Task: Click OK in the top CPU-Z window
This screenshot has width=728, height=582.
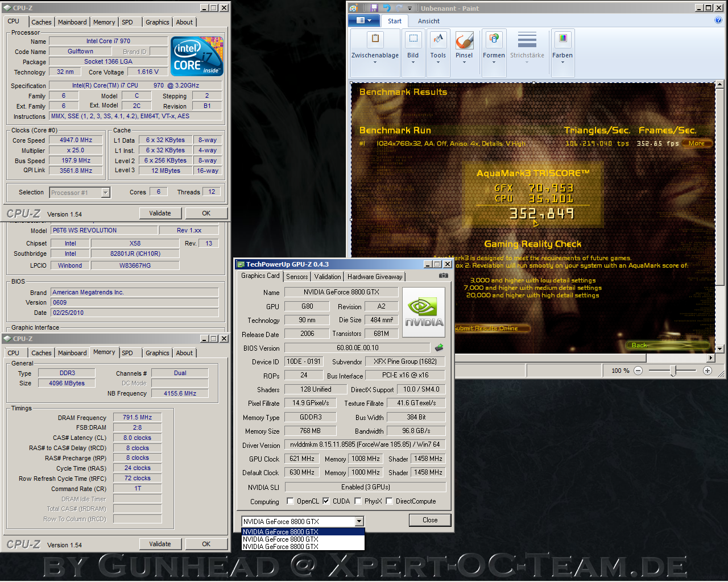Action: [x=206, y=213]
